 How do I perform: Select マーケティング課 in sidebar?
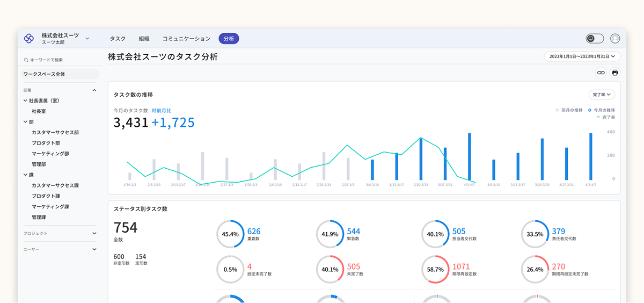coord(50,207)
